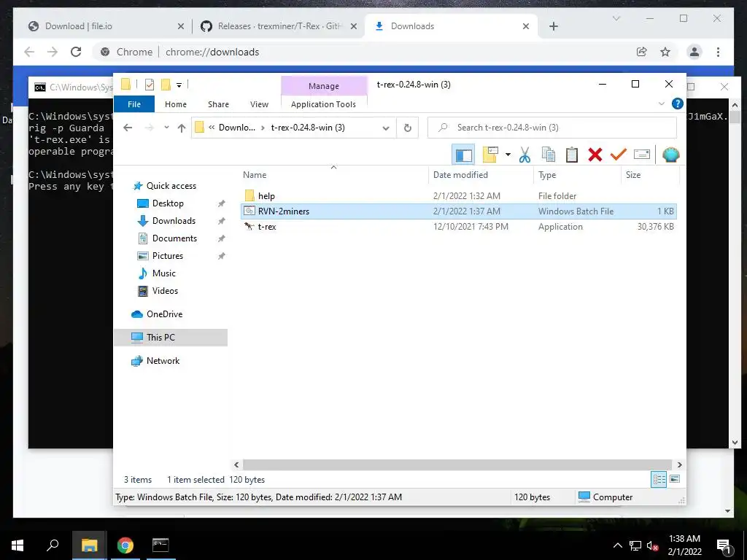Open Desktop in navigation pane

point(168,203)
